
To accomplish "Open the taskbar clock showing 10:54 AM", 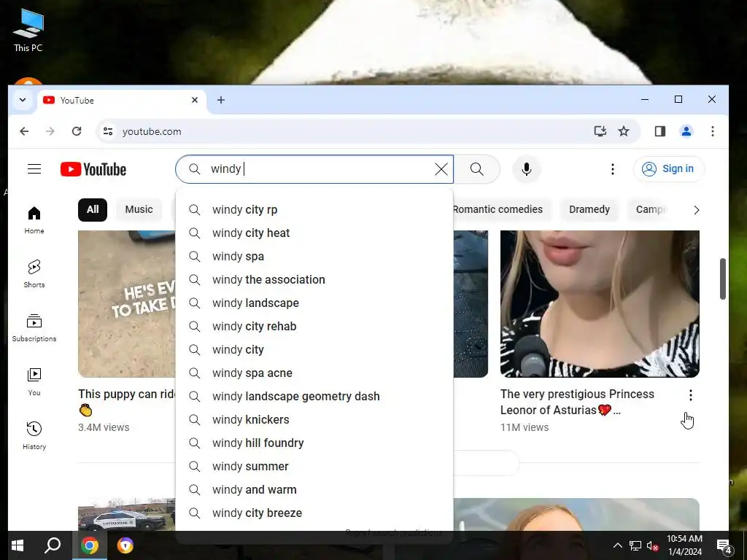I will (684, 545).
